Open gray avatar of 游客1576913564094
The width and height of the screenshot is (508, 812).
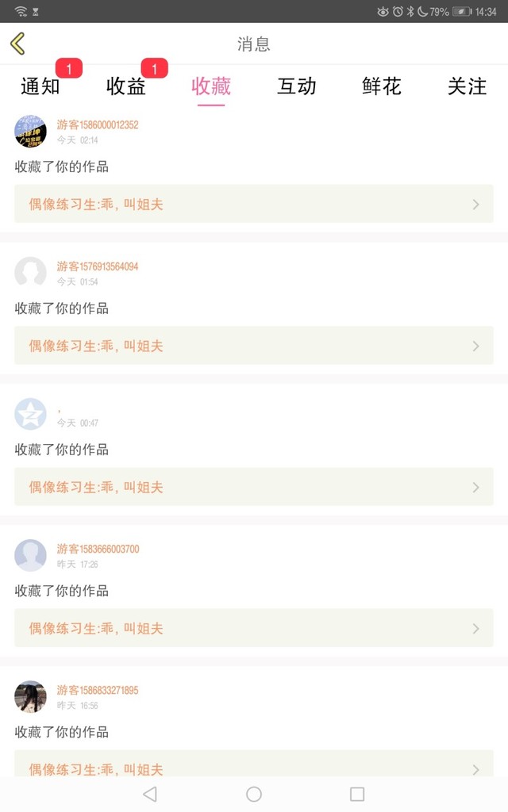[x=30, y=273]
